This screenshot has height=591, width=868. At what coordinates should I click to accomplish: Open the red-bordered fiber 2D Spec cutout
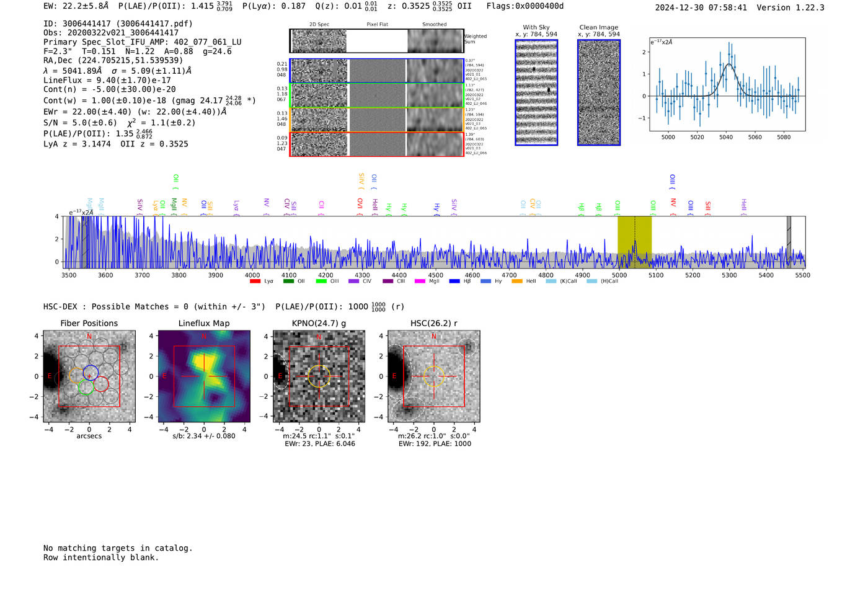(319, 144)
